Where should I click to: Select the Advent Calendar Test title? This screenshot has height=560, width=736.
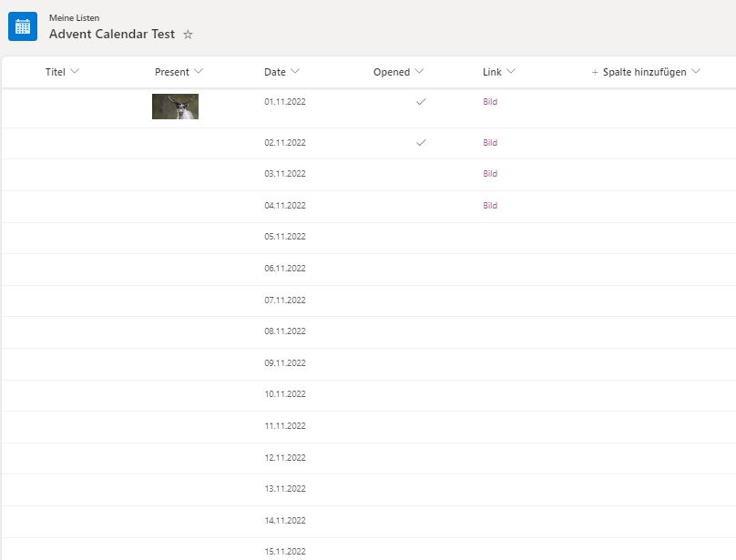point(112,34)
